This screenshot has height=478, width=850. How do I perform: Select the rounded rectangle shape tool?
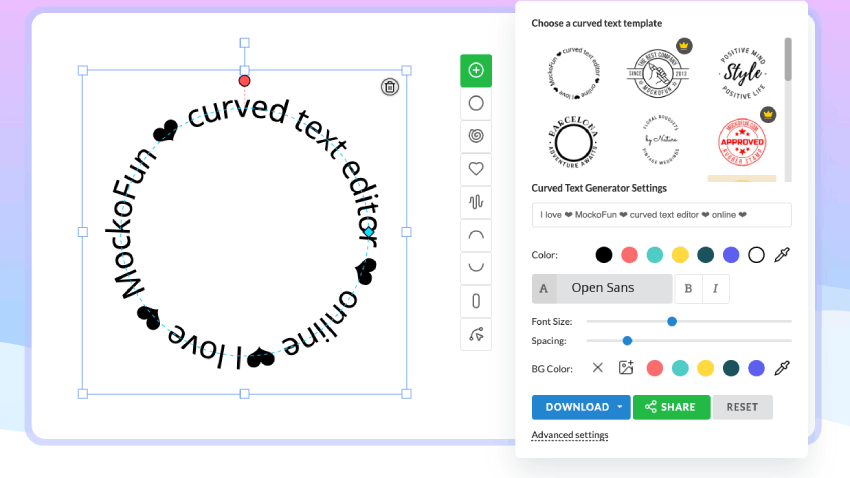coord(476,301)
